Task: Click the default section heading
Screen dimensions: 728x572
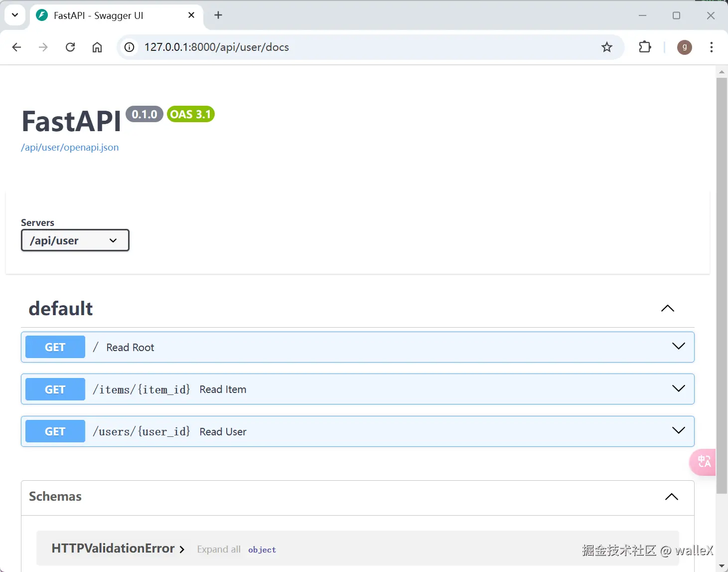Action: pos(61,309)
